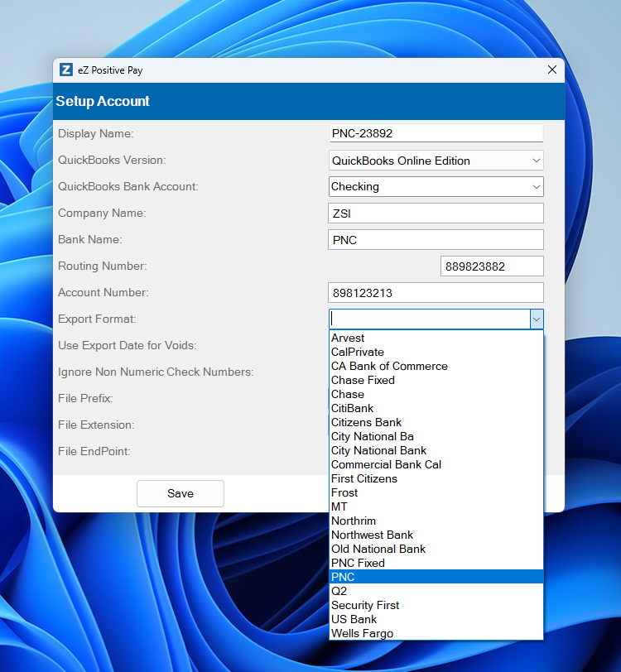
Task: Expand the QuickBooks Version dropdown
Action: point(536,161)
